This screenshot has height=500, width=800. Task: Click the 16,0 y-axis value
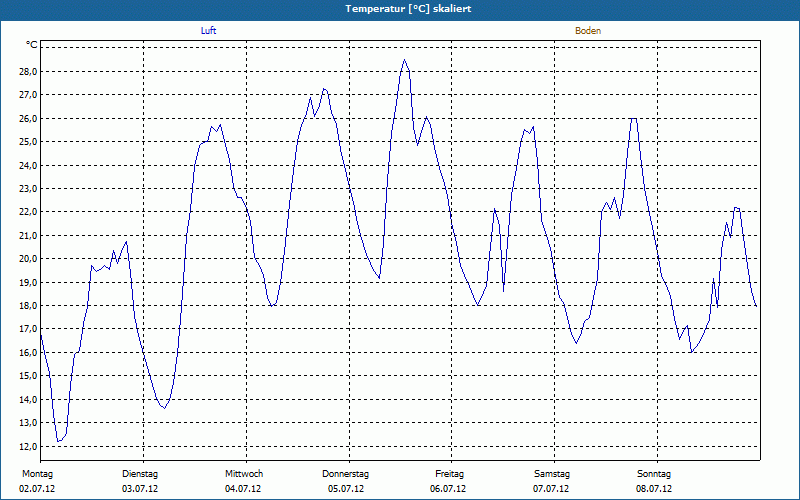28,353
